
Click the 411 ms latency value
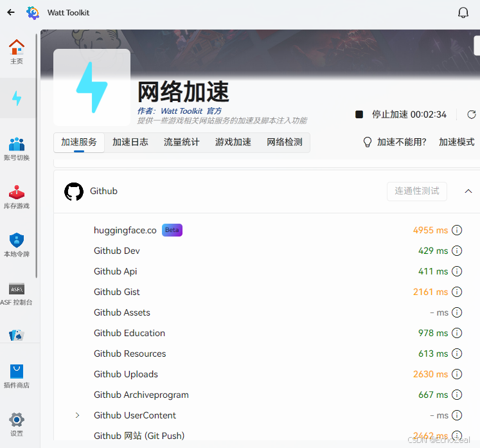coord(433,271)
